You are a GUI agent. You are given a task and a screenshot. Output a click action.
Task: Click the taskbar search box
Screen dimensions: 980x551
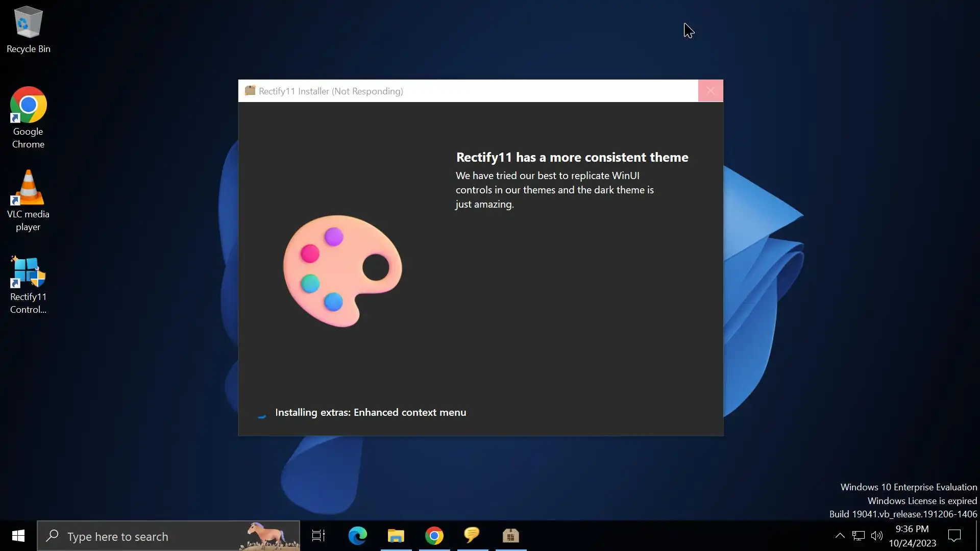(153, 536)
